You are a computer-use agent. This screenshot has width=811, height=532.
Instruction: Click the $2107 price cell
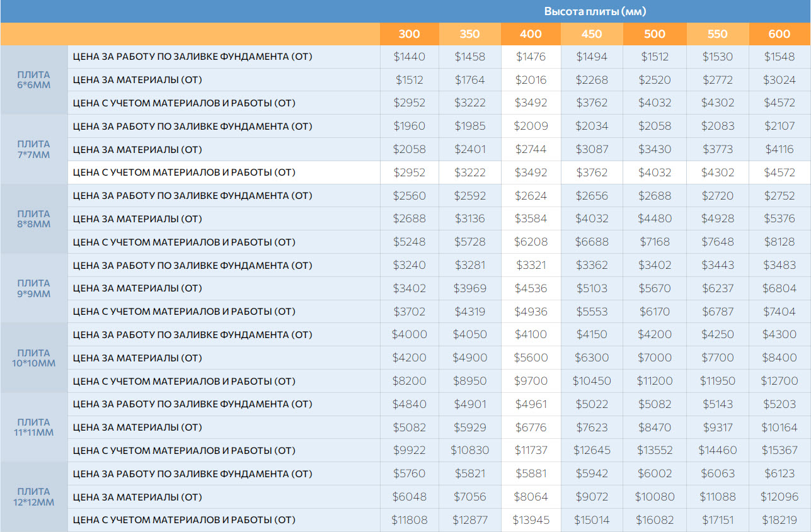tap(779, 126)
